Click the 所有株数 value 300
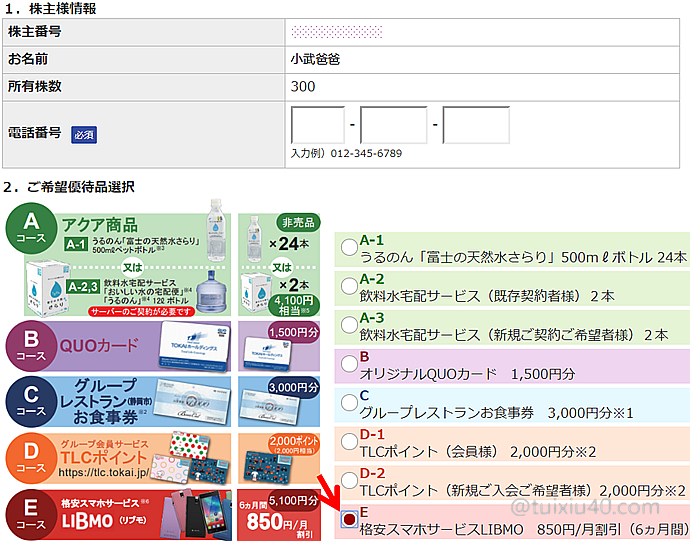The image size is (690, 541). (x=303, y=86)
